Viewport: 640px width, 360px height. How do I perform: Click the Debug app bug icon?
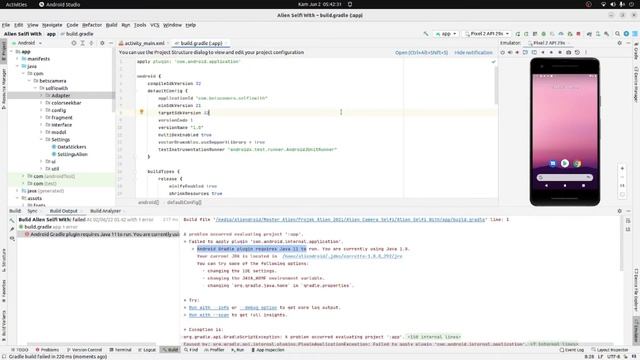(544, 34)
